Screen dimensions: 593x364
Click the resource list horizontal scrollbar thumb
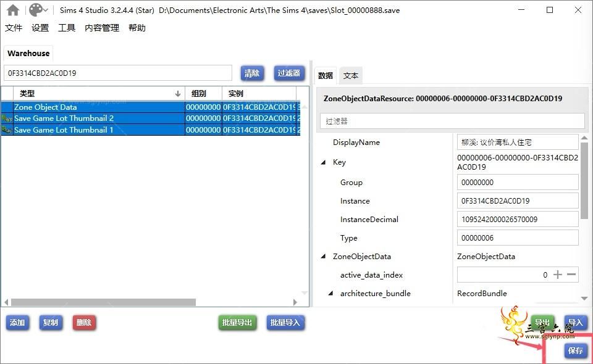point(103,302)
